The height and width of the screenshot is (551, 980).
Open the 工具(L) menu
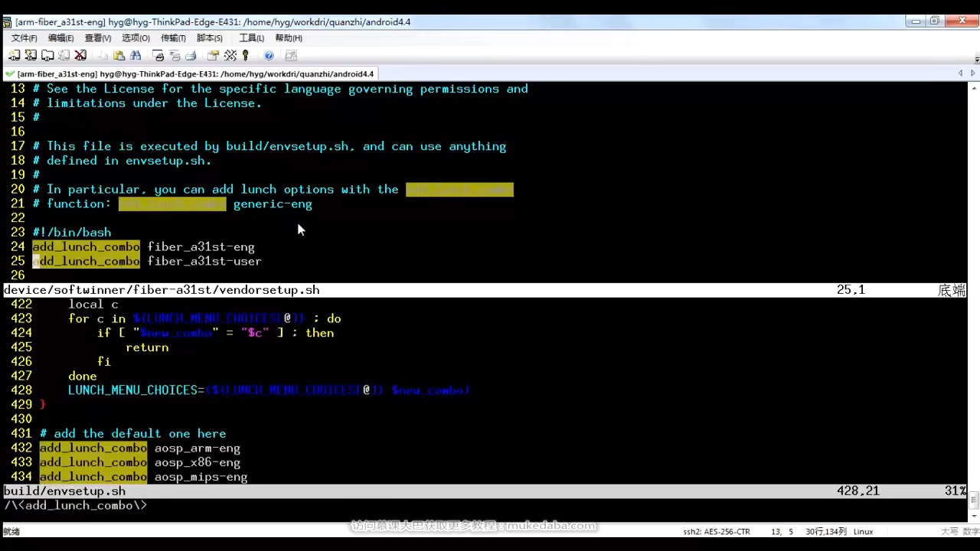[x=251, y=37]
